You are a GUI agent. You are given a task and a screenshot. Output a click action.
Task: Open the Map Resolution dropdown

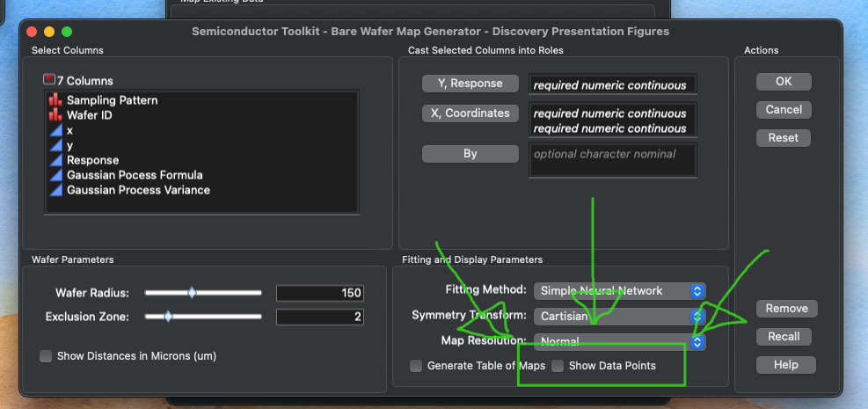click(x=619, y=342)
